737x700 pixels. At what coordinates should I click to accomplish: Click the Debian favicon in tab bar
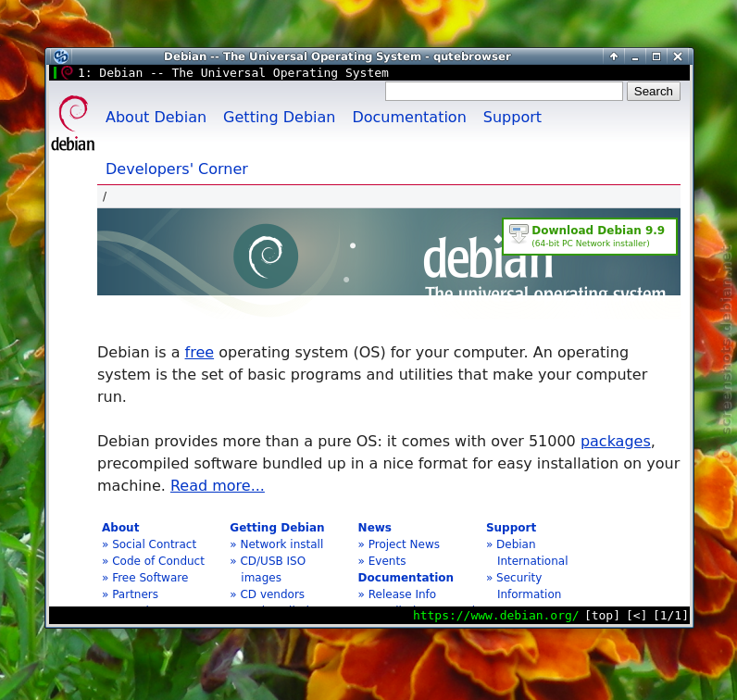click(68, 72)
